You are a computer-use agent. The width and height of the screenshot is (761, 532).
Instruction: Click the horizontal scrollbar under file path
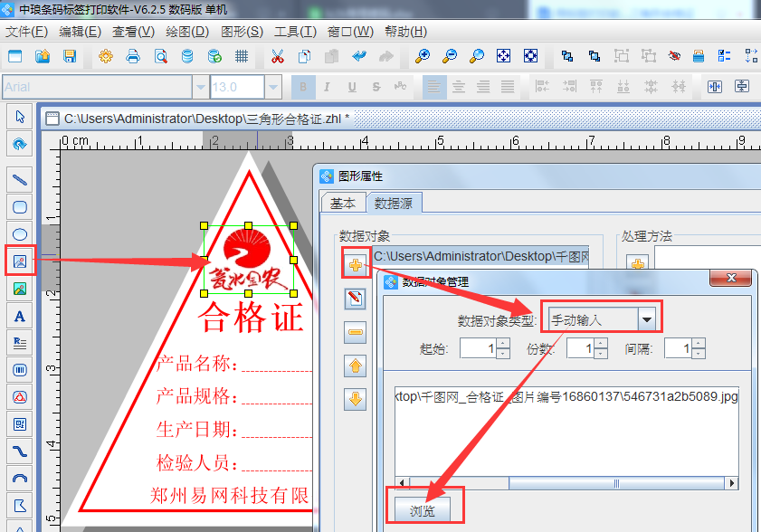tap(561, 483)
